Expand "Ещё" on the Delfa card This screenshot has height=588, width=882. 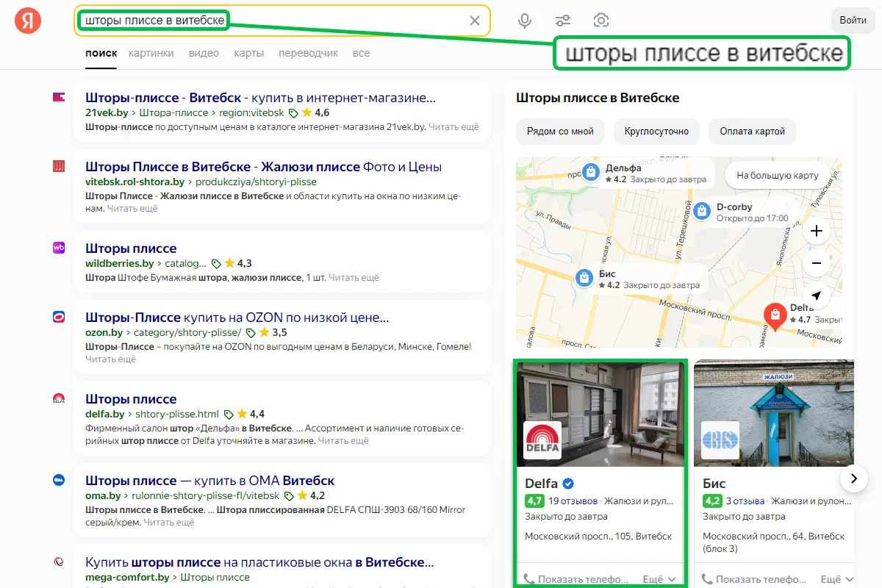pos(659,579)
